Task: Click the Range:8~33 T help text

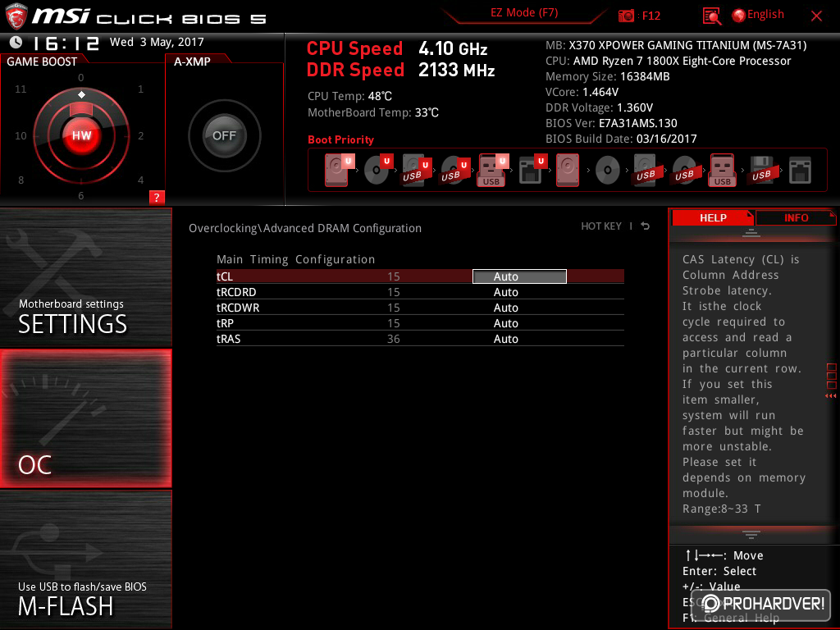Action: pos(721,509)
